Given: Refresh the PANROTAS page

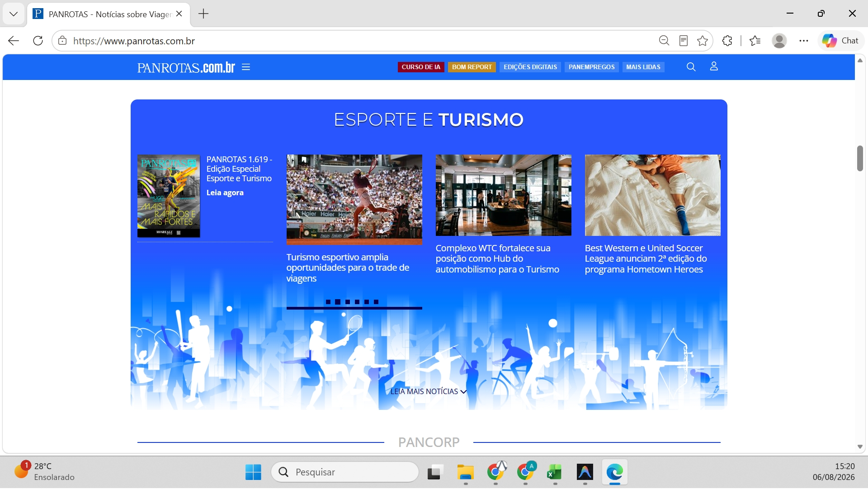Looking at the screenshot, I should point(38,41).
